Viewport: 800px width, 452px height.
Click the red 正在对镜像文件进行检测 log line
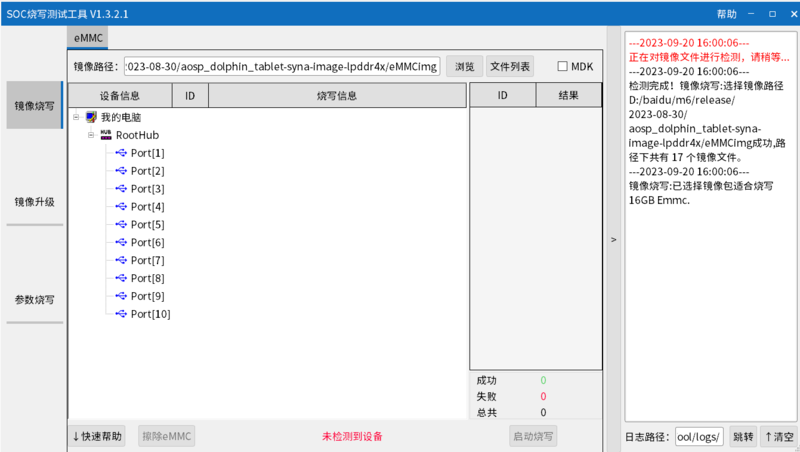709,57
